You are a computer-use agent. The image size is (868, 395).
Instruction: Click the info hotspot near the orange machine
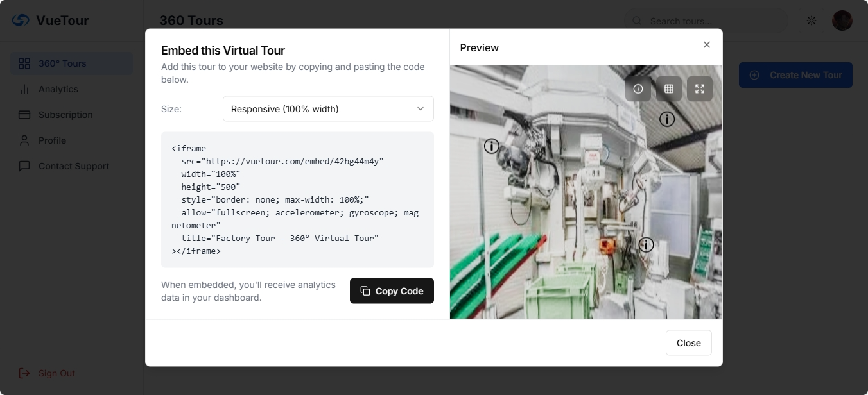(x=646, y=244)
